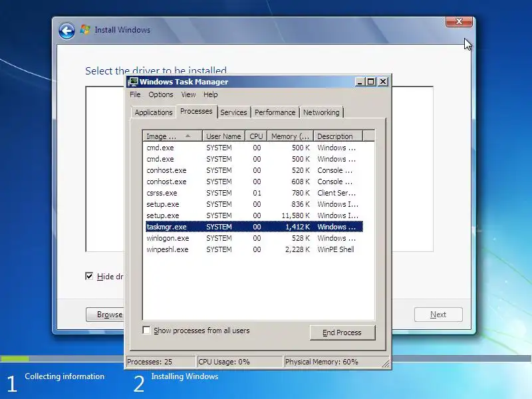Minimize the Windows Task Manager window
532x399 pixels.
(x=360, y=82)
